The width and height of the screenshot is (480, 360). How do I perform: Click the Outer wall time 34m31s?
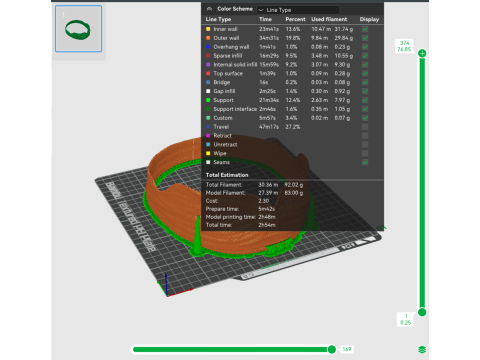[269, 38]
